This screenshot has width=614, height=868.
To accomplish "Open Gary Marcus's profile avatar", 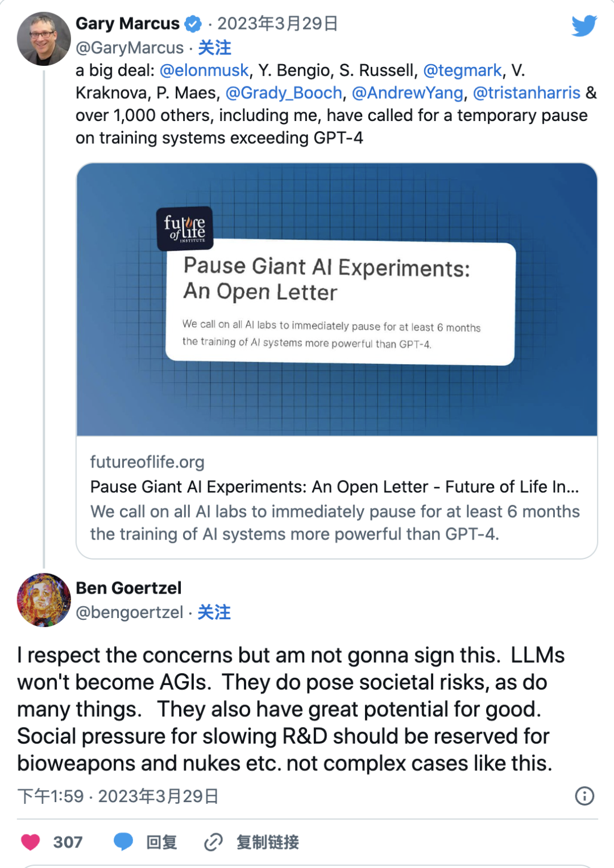I will (44, 39).
